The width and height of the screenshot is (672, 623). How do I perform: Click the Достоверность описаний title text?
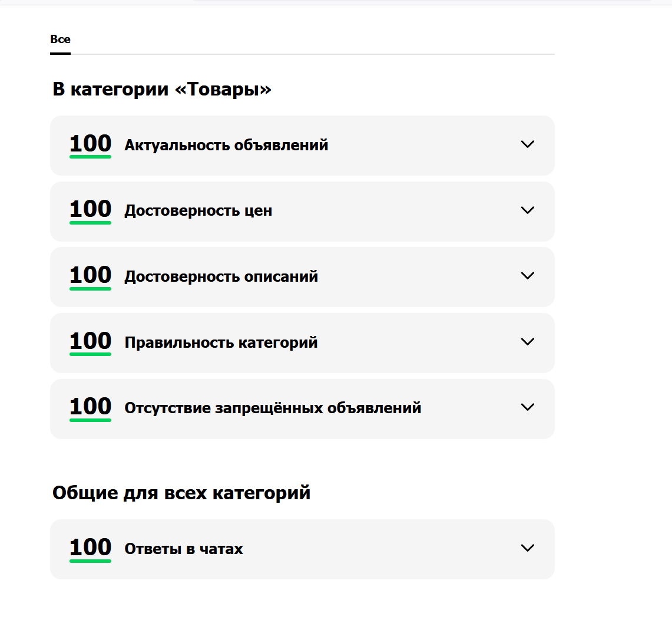pos(221,276)
